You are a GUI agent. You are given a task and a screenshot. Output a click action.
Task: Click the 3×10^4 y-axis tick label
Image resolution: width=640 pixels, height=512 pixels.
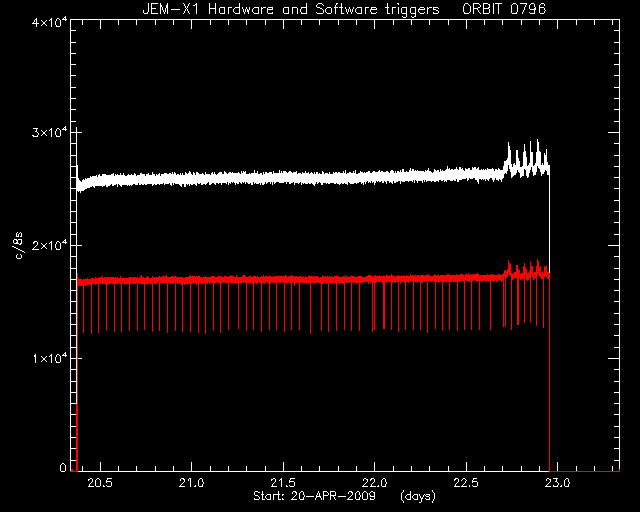(49, 133)
